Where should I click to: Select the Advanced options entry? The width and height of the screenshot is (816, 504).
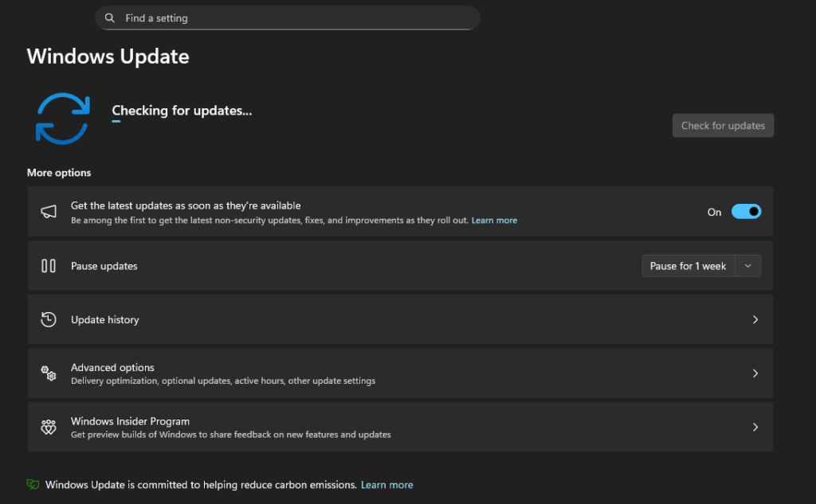pyautogui.click(x=112, y=368)
